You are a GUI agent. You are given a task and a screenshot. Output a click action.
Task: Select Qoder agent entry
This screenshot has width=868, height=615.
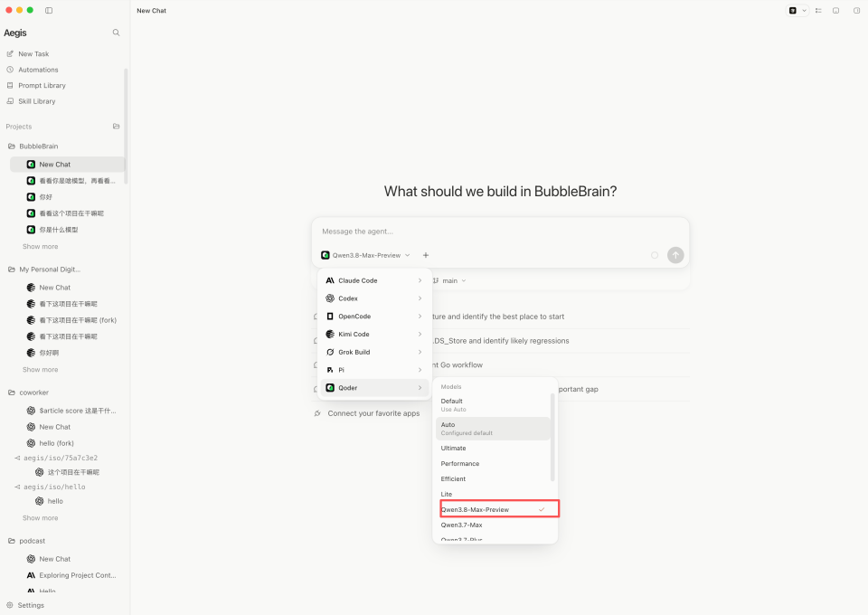click(374, 387)
